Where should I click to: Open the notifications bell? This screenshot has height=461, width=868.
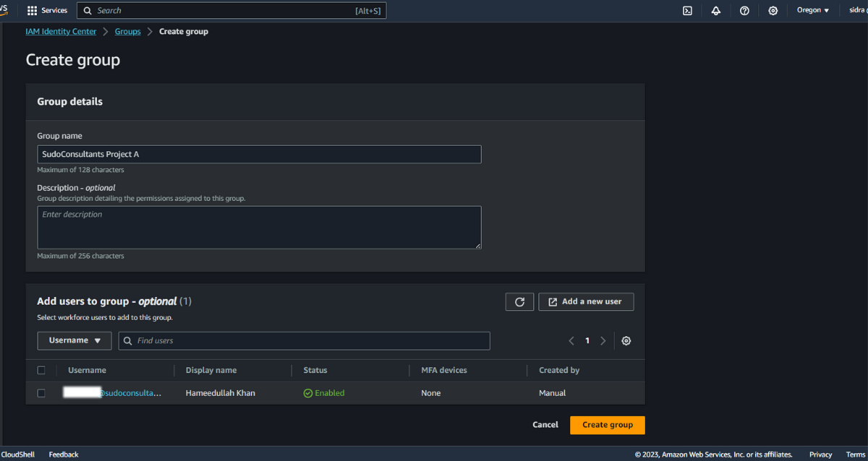coord(716,11)
